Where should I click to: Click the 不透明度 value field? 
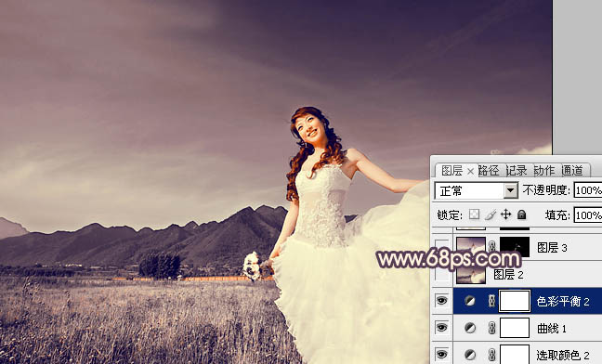tap(588, 190)
